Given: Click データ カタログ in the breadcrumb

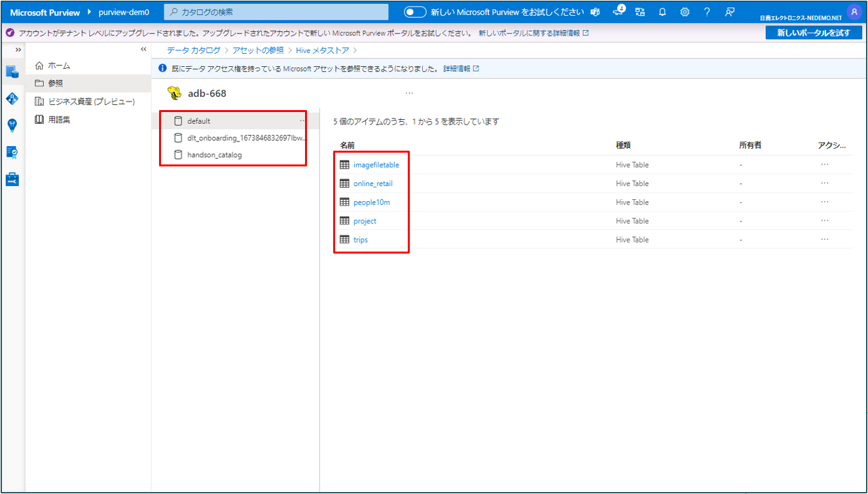Looking at the screenshot, I should (193, 50).
